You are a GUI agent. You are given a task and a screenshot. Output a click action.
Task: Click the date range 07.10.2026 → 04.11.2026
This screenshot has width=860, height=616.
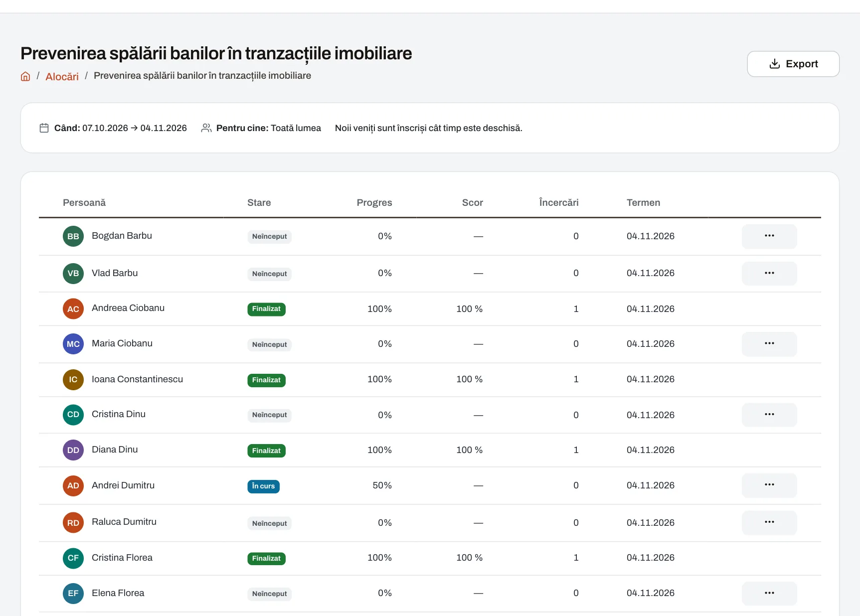(x=135, y=128)
